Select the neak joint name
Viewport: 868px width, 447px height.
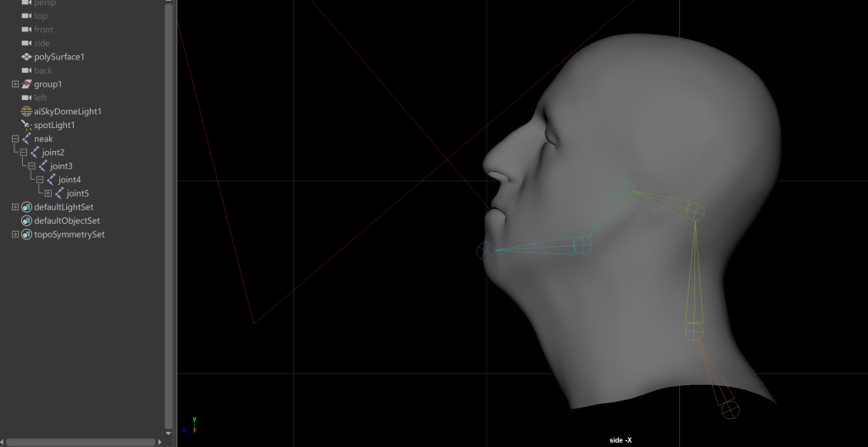[44, 138]
